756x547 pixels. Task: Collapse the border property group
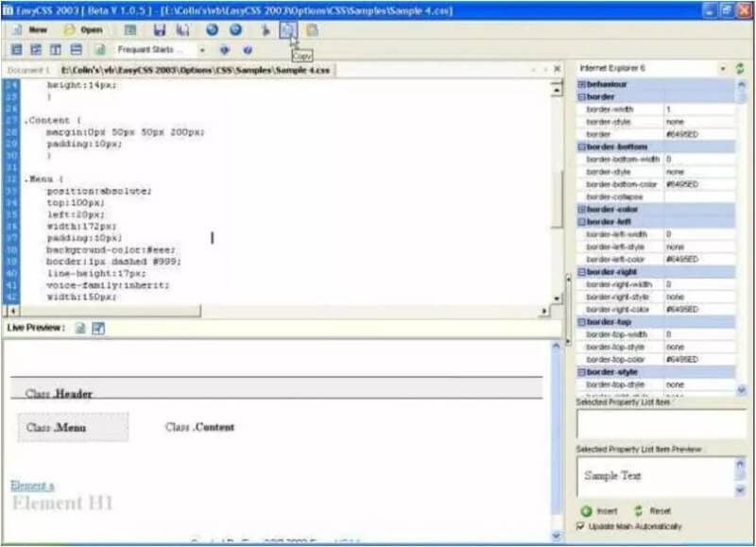581,97
